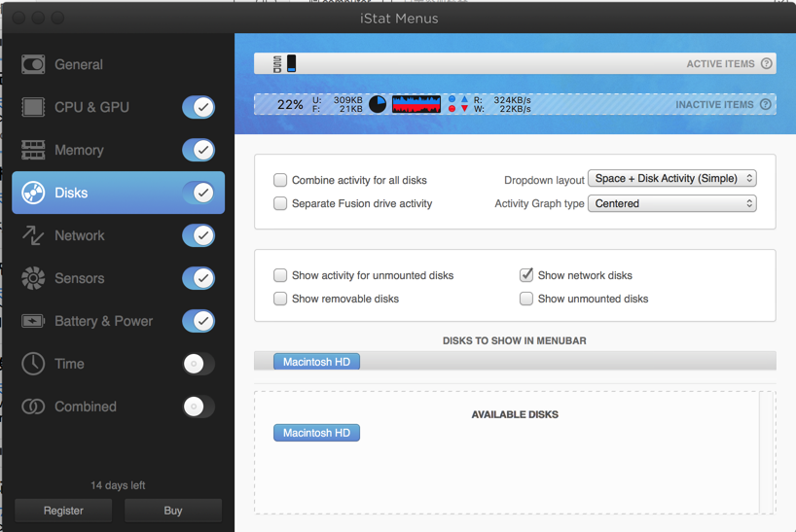This screenshot has width=796, height=532.
Task: Check Separate Fusion drive activity
Action: 280,203
